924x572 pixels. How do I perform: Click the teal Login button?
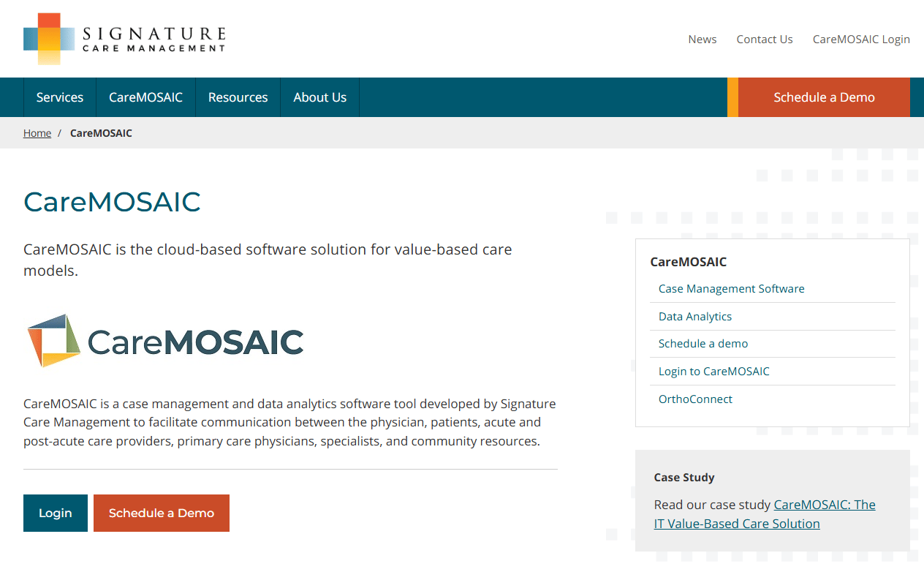click(x=56, y=513)
